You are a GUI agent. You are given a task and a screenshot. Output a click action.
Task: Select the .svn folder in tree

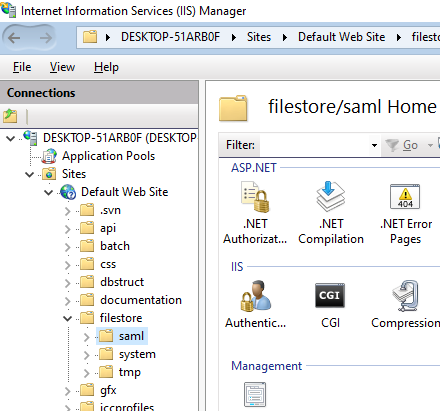110,210
